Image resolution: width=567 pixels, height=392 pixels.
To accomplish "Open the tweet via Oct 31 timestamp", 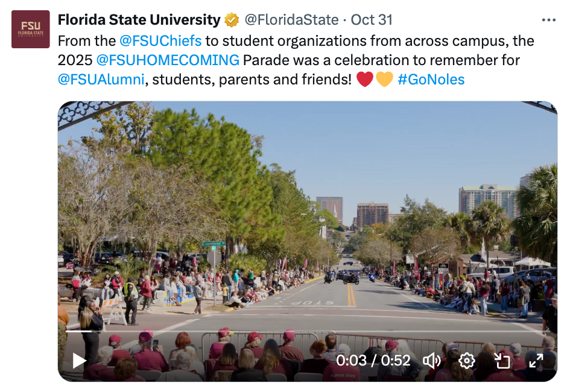I will 372,20.
